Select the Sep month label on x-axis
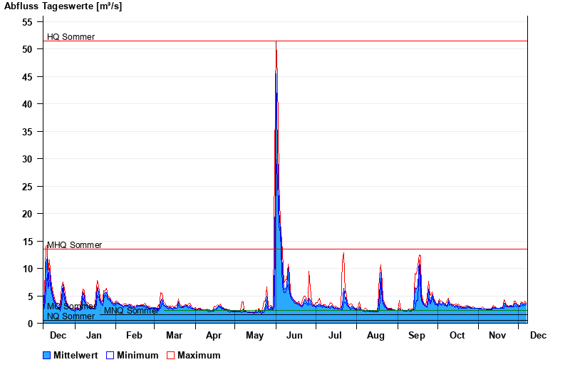Image resolution: width=570 pixels, height=392 pixels. (417, 336)
